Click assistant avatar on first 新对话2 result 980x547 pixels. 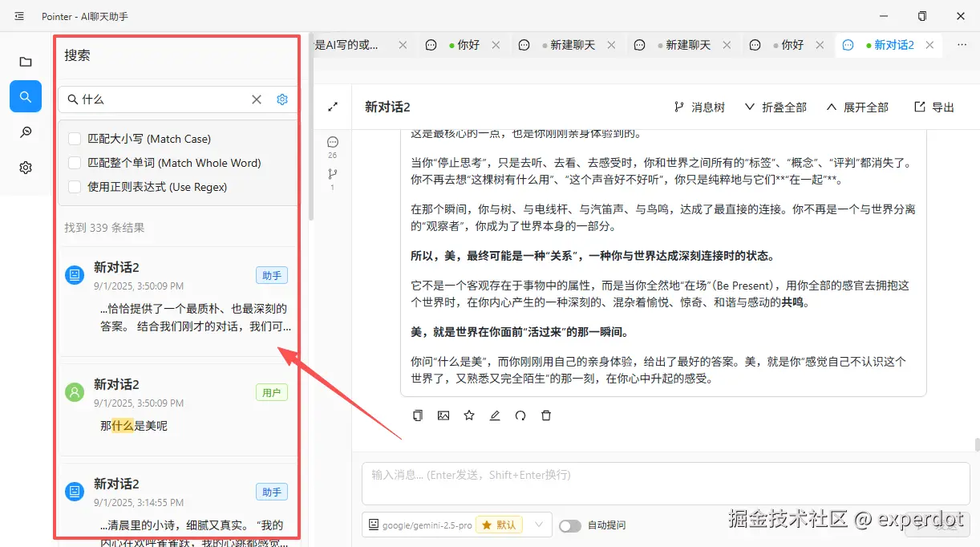tap(75, 275)
